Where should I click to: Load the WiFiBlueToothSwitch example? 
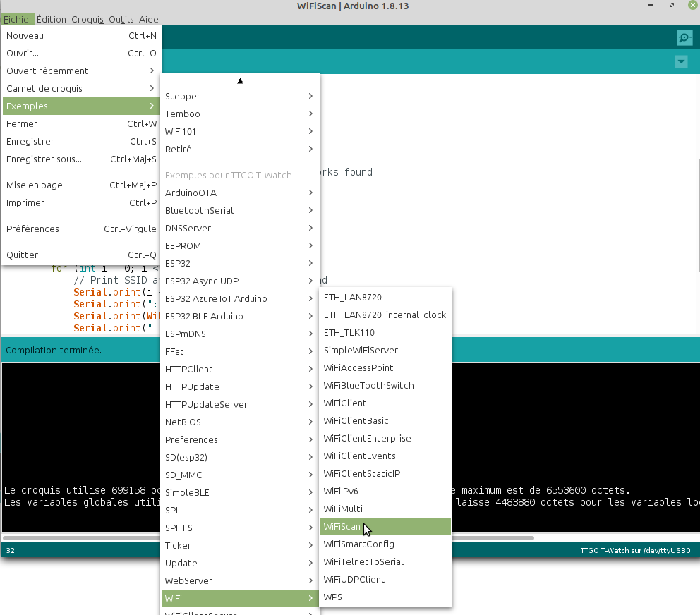coord(386,386)
